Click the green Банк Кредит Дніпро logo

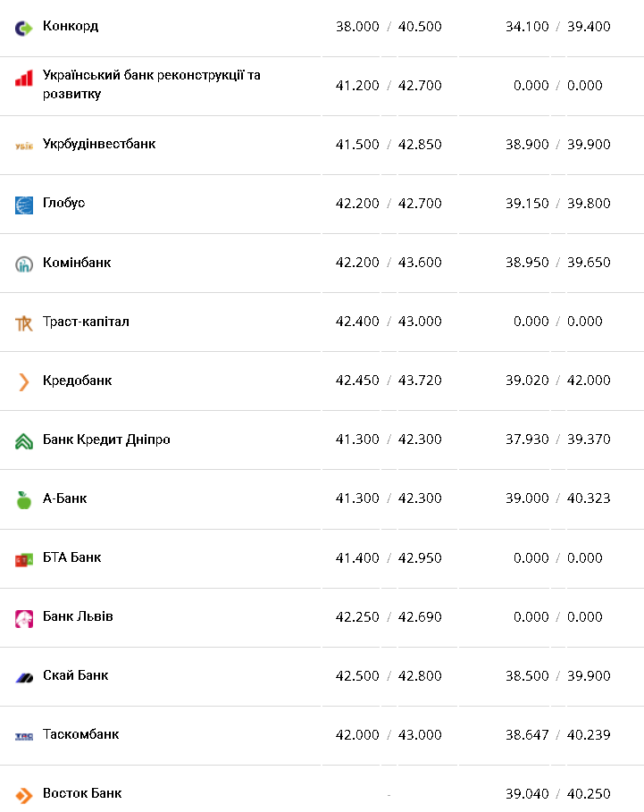(24, 441)
